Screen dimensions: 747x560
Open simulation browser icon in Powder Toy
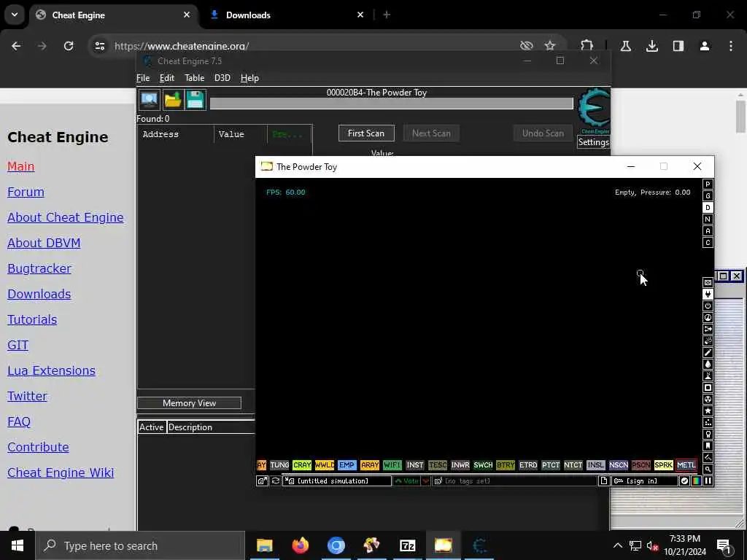coord(262,481)
